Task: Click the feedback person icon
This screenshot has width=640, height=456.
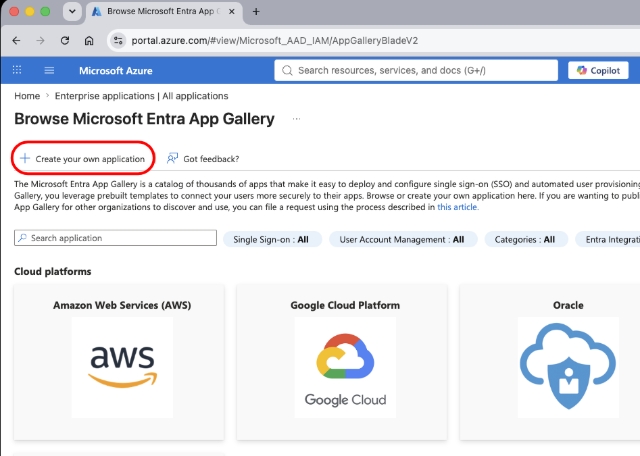Action: 172,158
